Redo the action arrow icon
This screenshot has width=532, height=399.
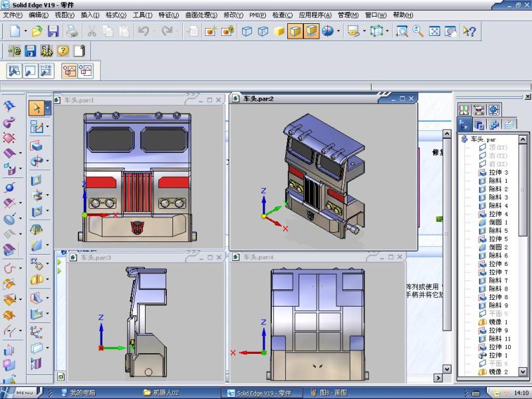click(167, 31)
